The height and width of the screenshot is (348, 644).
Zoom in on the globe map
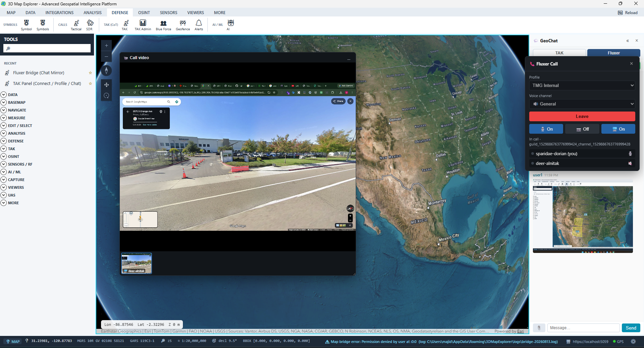[106, 46]
